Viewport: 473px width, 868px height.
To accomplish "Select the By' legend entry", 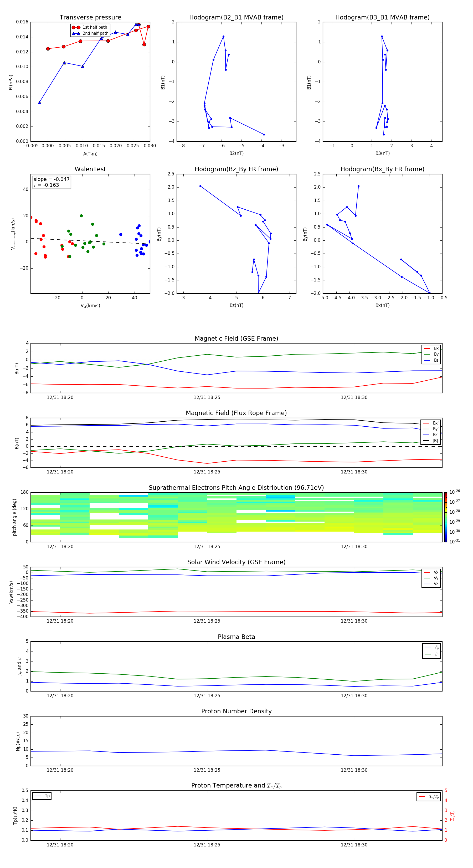I will [x=431, y=429].
